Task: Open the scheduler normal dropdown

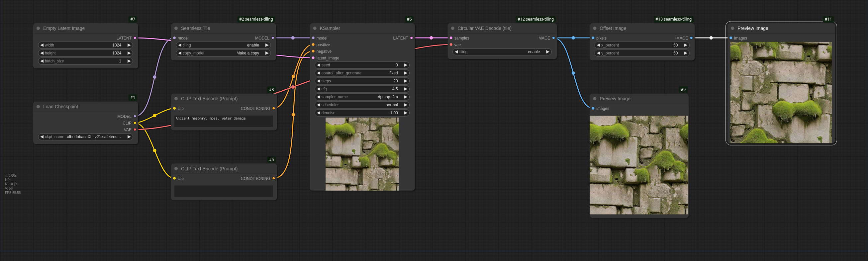Action: pyautogui.click(x=362, y=105)
